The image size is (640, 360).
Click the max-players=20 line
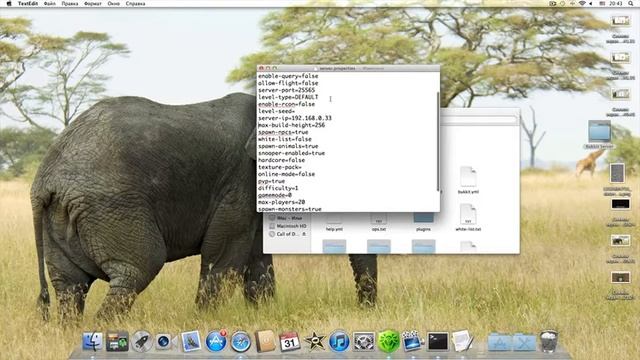[282, 202]
